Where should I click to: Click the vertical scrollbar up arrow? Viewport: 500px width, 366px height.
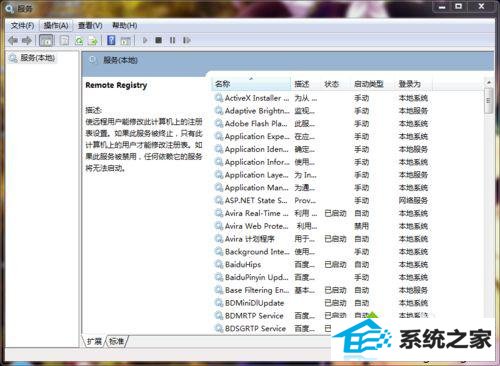(489, 82)
